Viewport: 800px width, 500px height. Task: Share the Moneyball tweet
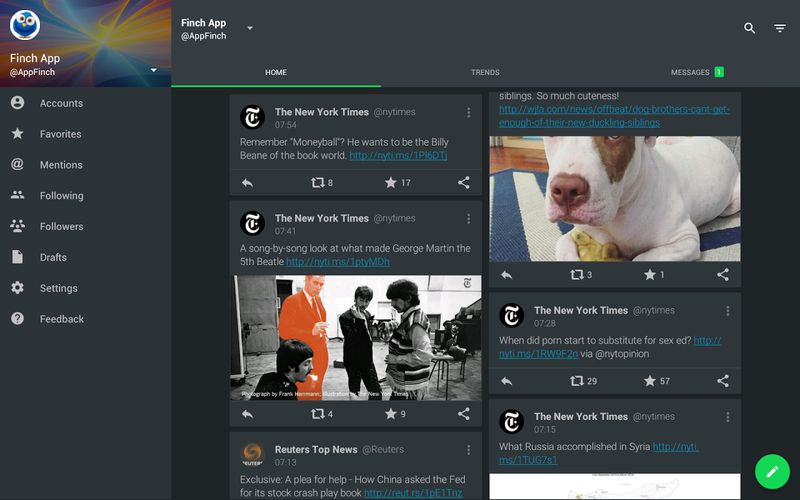click(x=463, y=183)
